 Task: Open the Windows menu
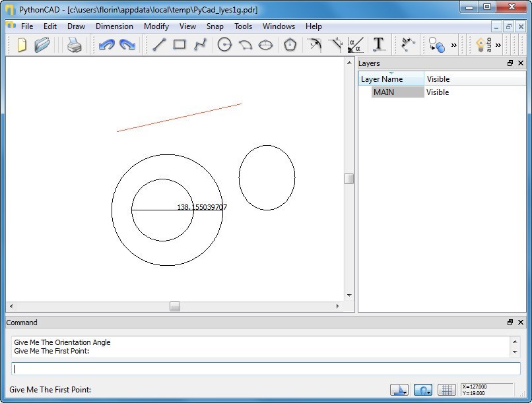click(x=279, y=26)
